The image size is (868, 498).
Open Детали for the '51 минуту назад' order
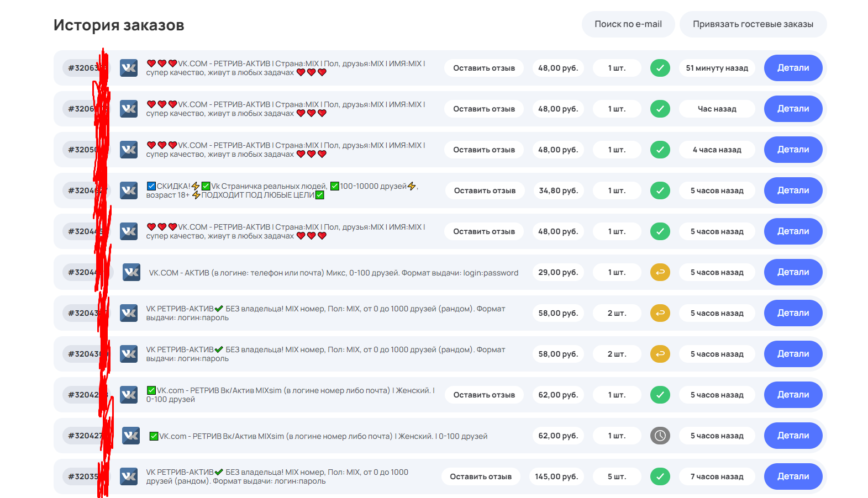(x=793, y=68)
